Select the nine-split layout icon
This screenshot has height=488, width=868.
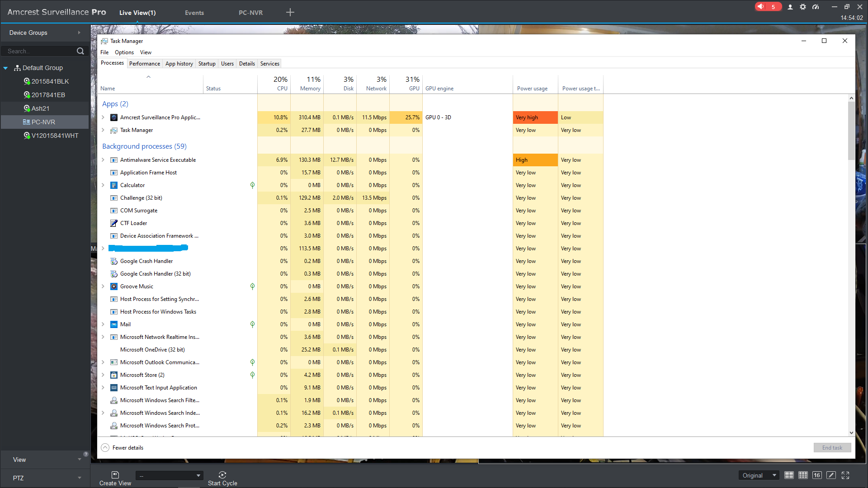click(x=803, y=475)
